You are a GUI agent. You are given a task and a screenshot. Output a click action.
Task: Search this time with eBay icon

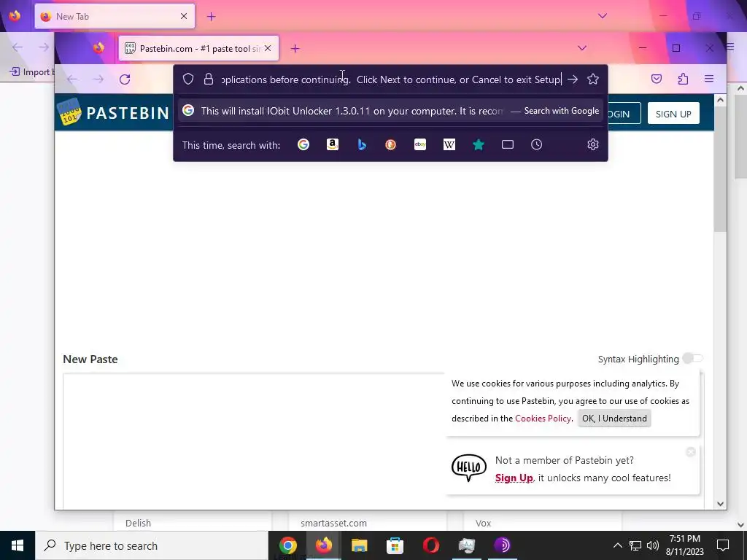tap(420, 144)
